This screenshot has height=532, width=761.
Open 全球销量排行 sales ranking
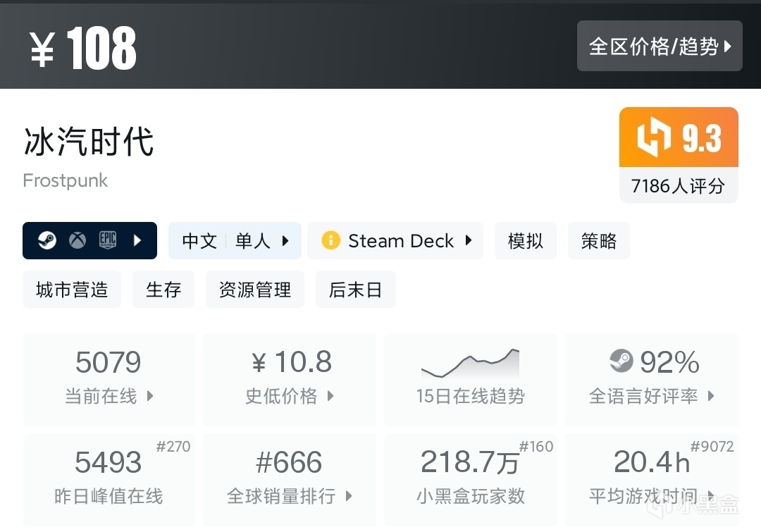coord(290,479)
